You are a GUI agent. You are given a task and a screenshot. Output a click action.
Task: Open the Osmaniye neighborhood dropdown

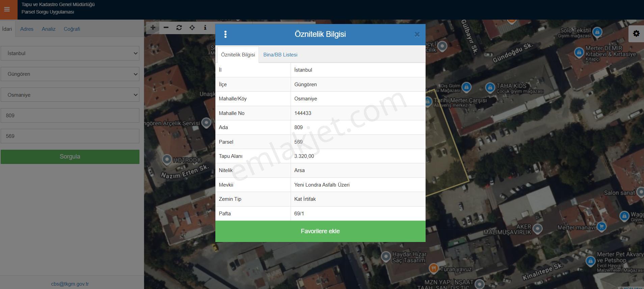[70, 95]
